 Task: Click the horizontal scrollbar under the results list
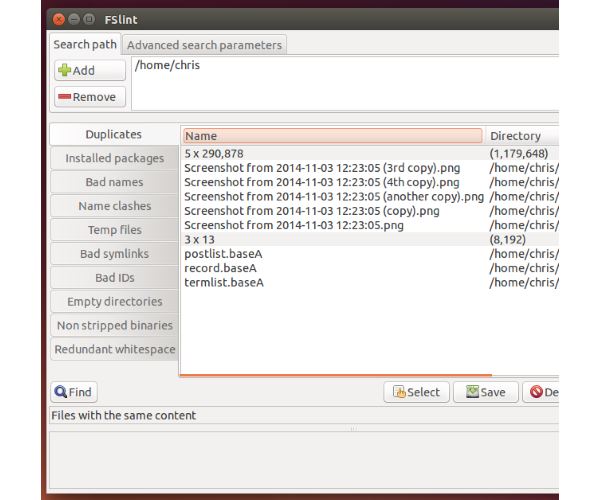click(x=336, y=375)
